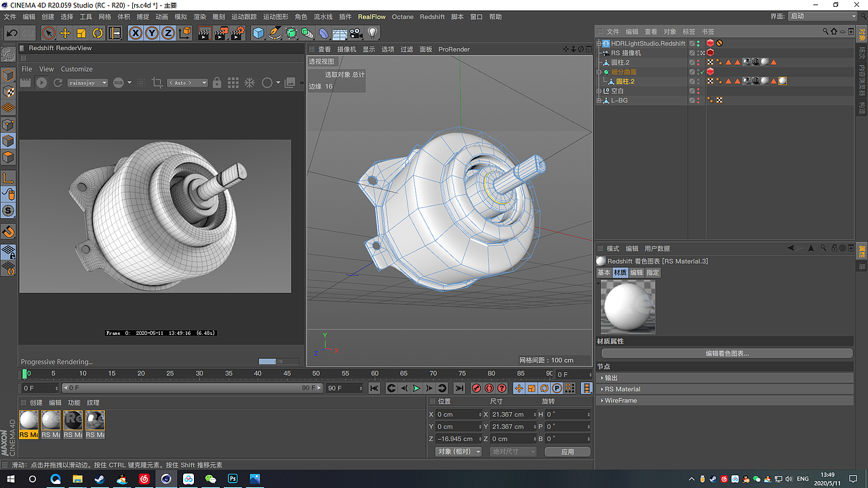868x488 pixels.
Task: Select the Live Selection tool
Action: coord(48,33)
